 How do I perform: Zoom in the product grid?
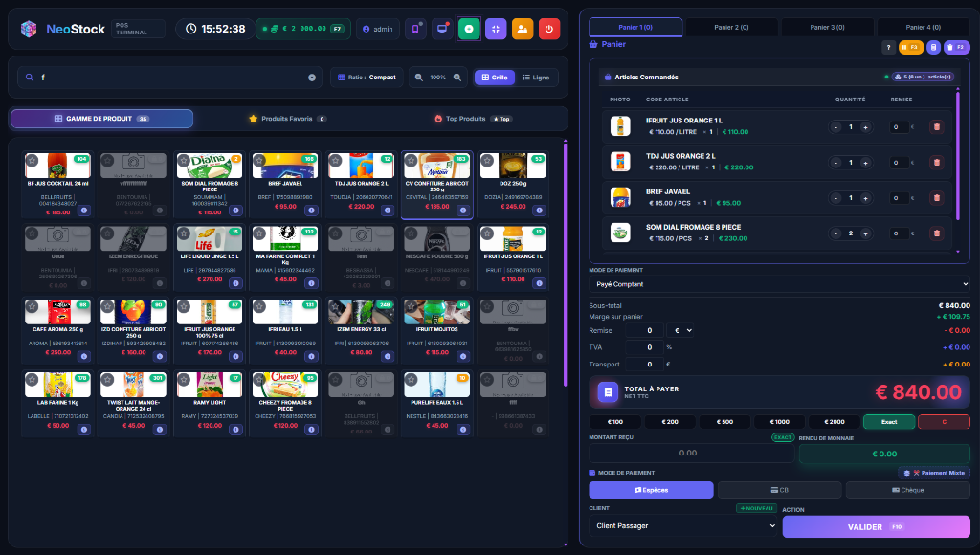click(x=457, y=78)
